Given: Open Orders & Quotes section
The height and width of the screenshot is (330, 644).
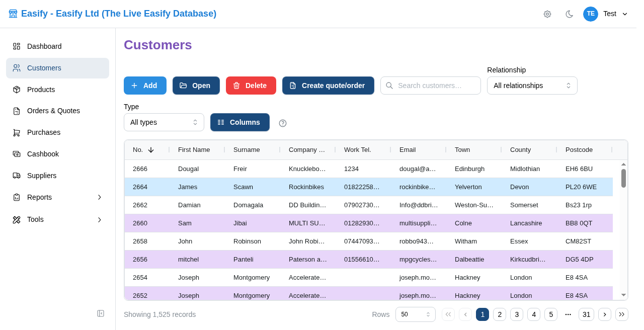Looking at the screenshot, I should tap(57, 111).
